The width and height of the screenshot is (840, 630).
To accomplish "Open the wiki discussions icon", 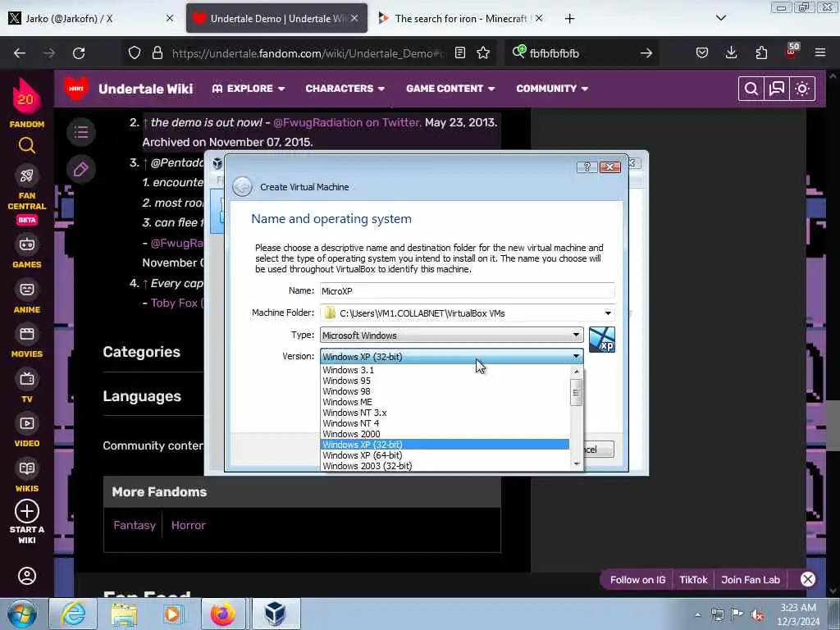I will click(x=776, y=89).
